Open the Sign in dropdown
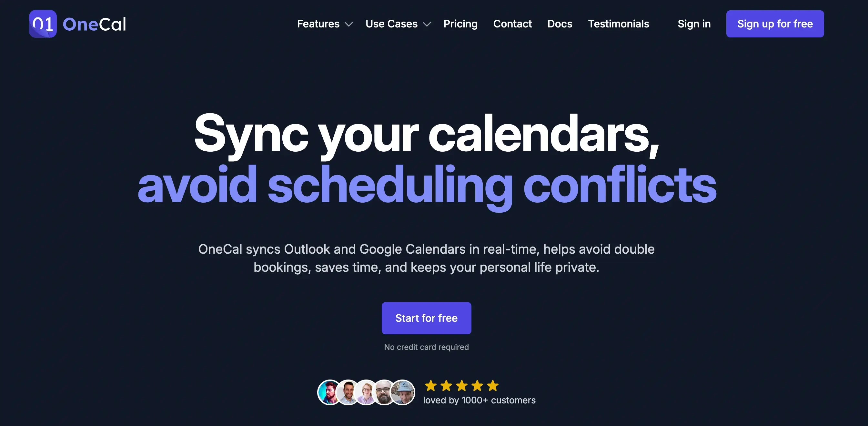This screenshot has width=868, height=426. pyautogui.click(x=694, y=23)
